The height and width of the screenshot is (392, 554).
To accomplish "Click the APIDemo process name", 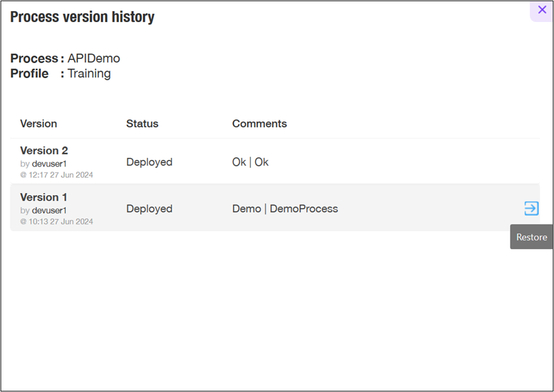I will (94, 59).
